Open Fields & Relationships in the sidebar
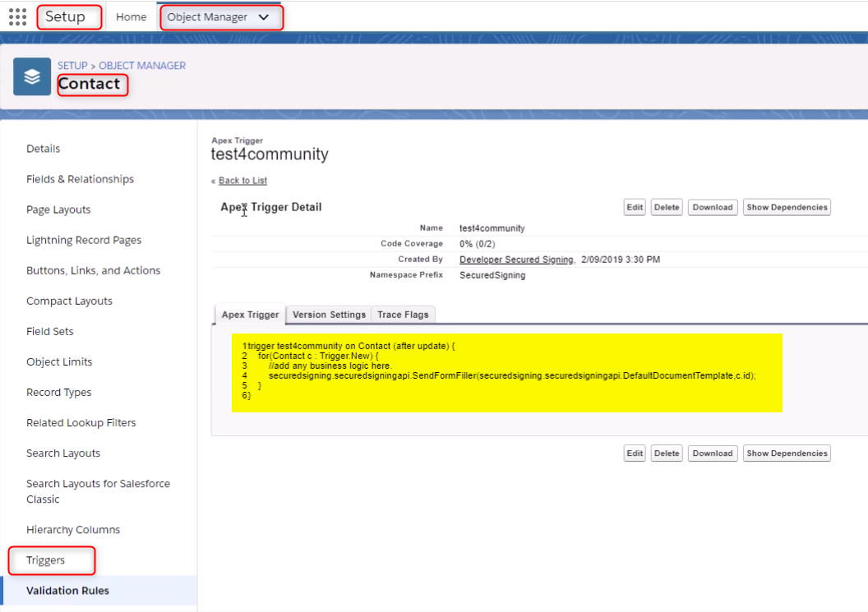 [81, 179]
